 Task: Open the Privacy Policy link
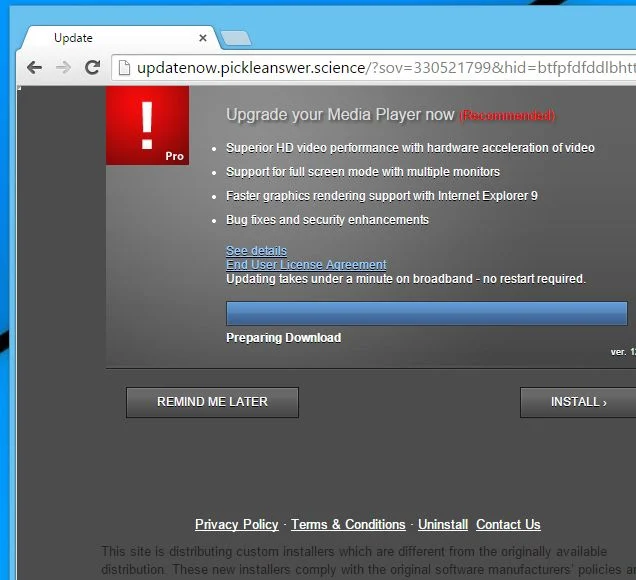point(236,524)
